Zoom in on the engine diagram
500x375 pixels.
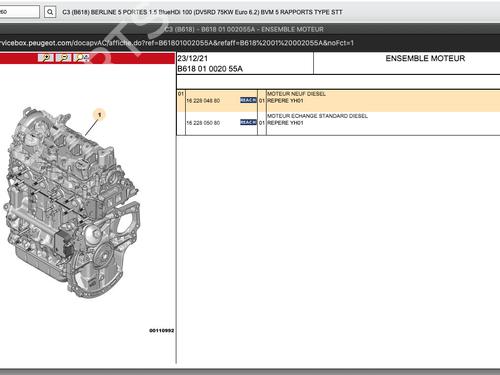46,58
